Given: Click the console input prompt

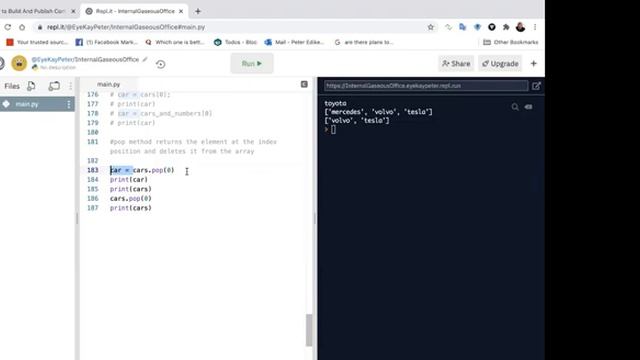Looking at the screenshot, I should 333,129.
